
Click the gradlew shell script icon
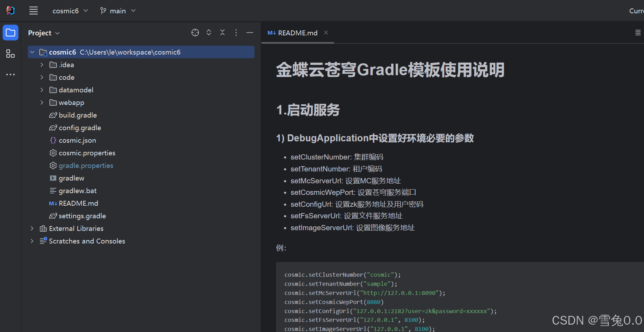coord(53,178)
